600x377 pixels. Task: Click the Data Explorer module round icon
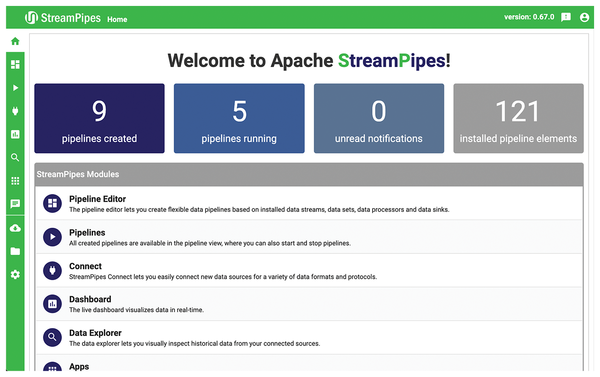point(52,337)
